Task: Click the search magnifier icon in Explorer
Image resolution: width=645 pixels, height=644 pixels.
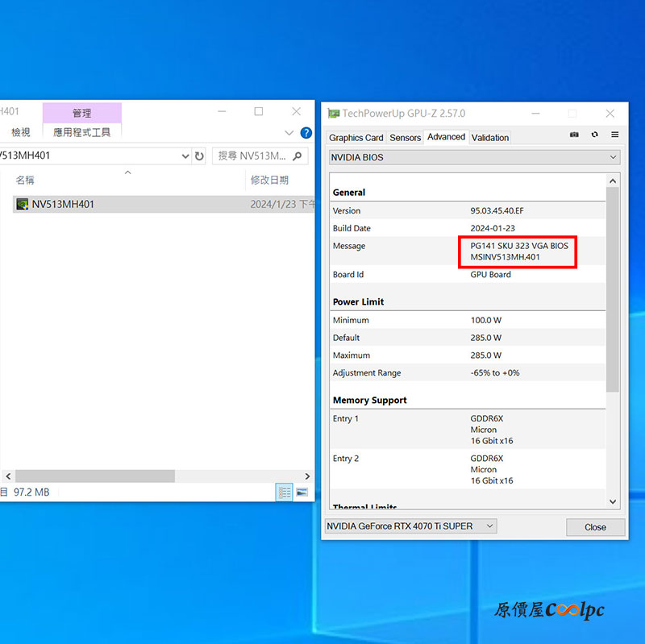Action: 297,156
